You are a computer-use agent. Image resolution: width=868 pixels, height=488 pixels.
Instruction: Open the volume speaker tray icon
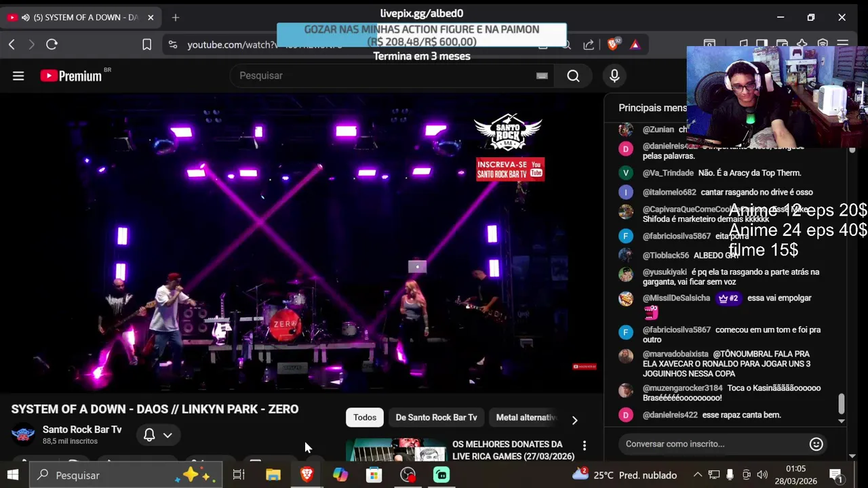pos(762,475)
